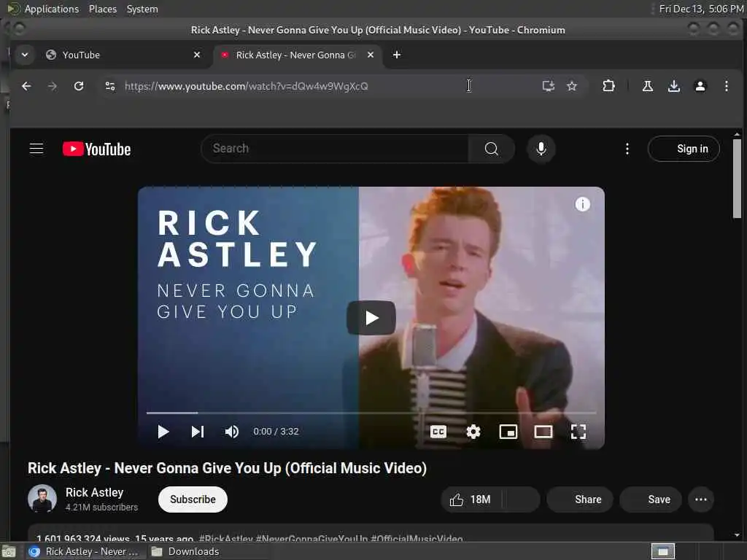Expand the tab search dropdown
The height and width of the screenshot is (560, 747).
[x=25, y=55]
